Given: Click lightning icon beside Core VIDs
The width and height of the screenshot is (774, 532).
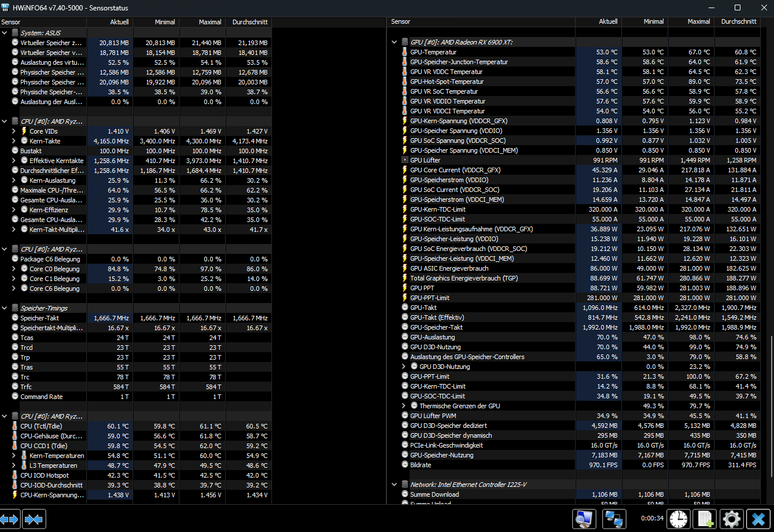Looking at the screenshot, I should (x=24, y=131).
